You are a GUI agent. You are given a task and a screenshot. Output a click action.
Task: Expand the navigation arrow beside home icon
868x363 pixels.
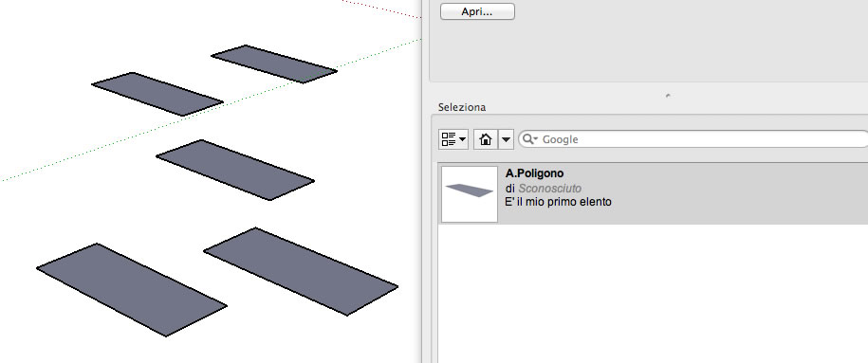click(x=507, y=139)
